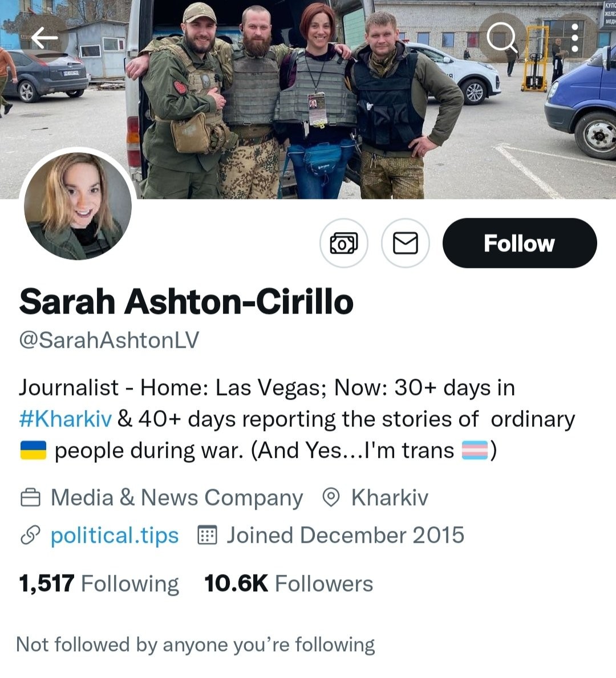The image size is (616, 678).
Task: Open the 1,517 Following list
Action: click(99, 583)
